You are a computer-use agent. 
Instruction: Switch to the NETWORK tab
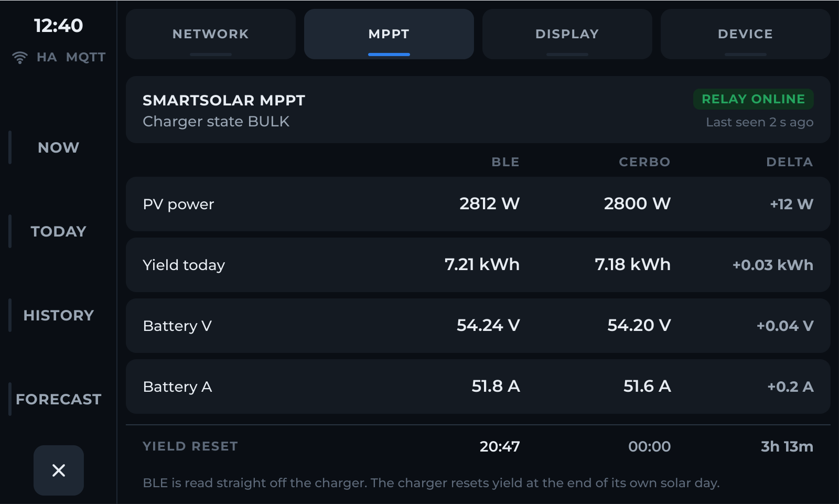211,34
